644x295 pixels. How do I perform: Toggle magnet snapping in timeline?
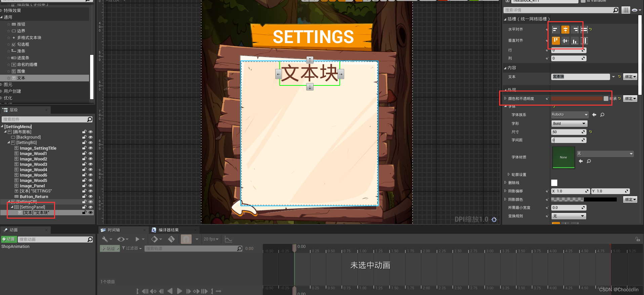click(x=186, y=239)
